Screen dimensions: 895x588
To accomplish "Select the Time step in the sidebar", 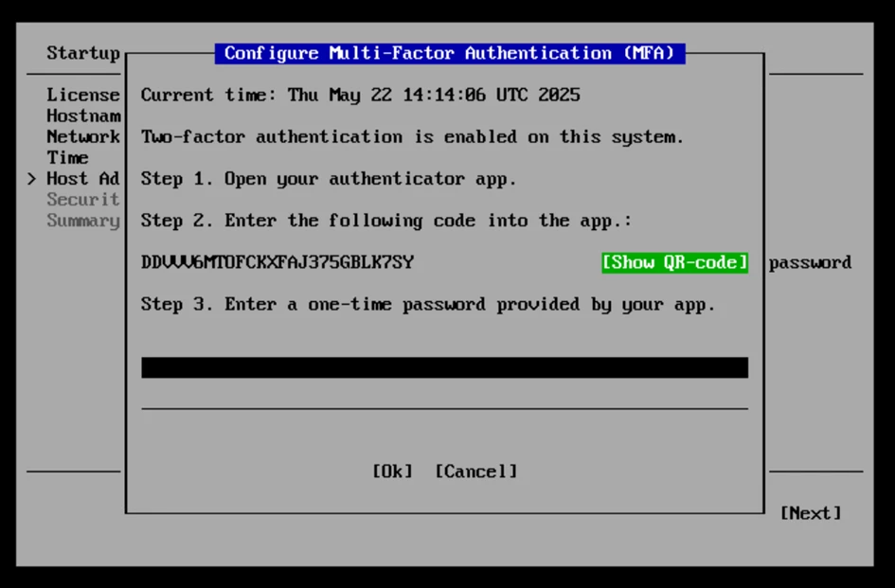I will pyautogui.click(x=67, y=157).
